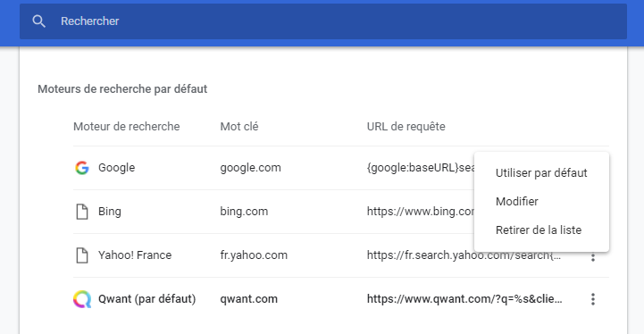The height and width of the screenshot is (334, 644).
Task: Select Modifier in the popup menu
Action: tap(516, 201)
